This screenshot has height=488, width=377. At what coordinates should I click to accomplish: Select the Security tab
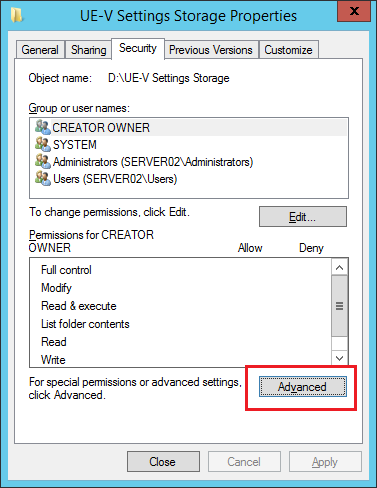click(138, 48)
